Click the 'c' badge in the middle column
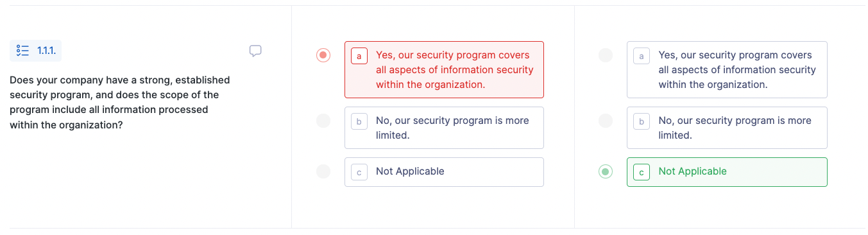Viewport: 868px width, 235px height. coord(359,172)
